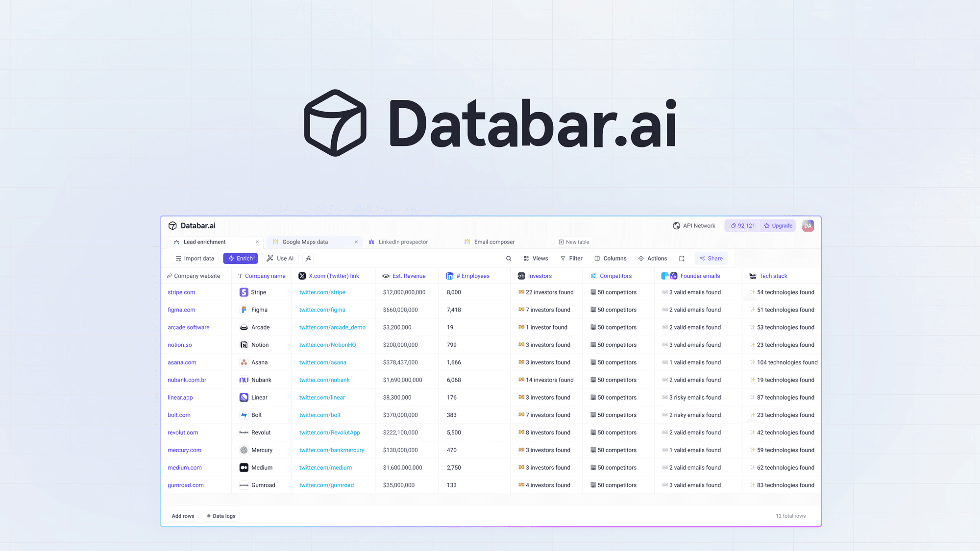
Task: Open the Views panel
Action: coord(536,258)
